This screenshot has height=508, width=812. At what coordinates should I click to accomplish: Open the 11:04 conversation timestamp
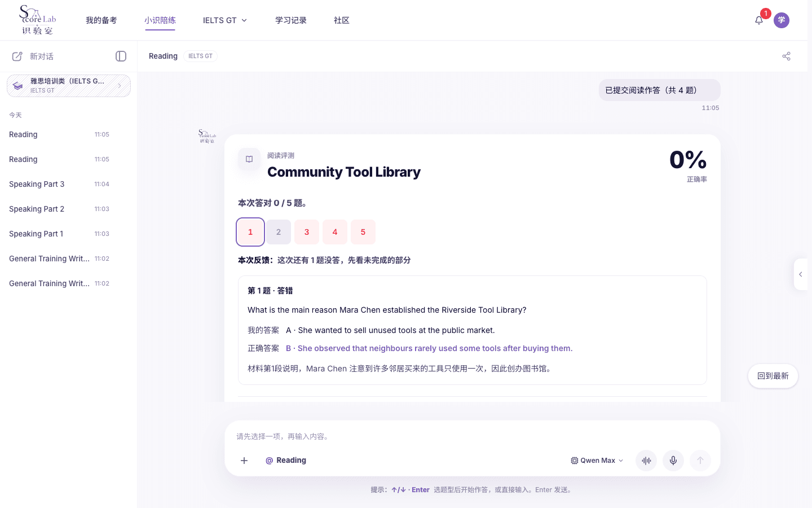102,184
